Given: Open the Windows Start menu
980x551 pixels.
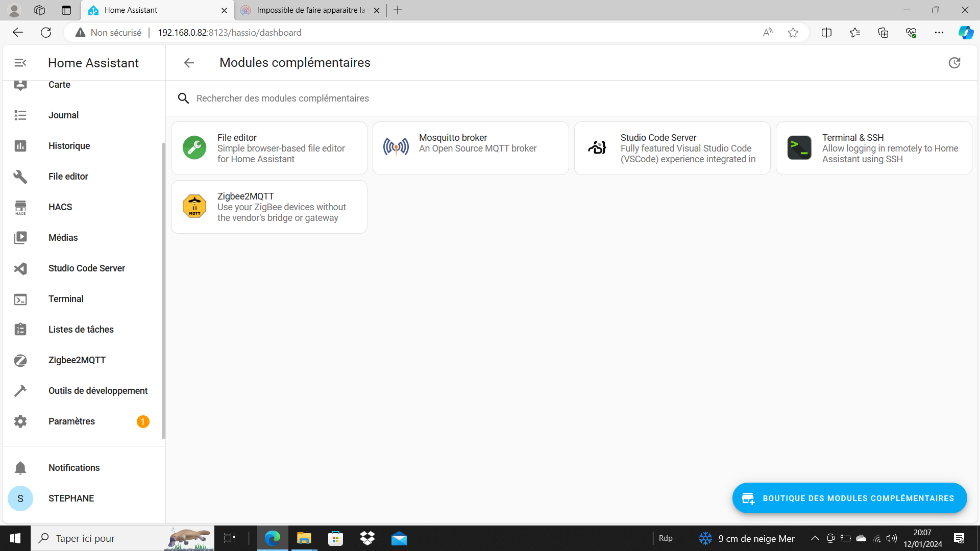Looking at the screenshot, I should (15, 538).
